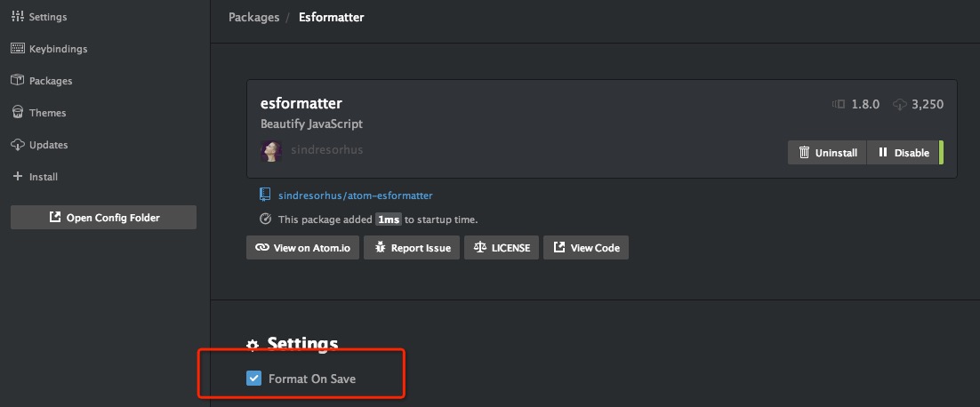The image size is (980, 407).
Task: Click the esformatter package title
Action: 301,103
